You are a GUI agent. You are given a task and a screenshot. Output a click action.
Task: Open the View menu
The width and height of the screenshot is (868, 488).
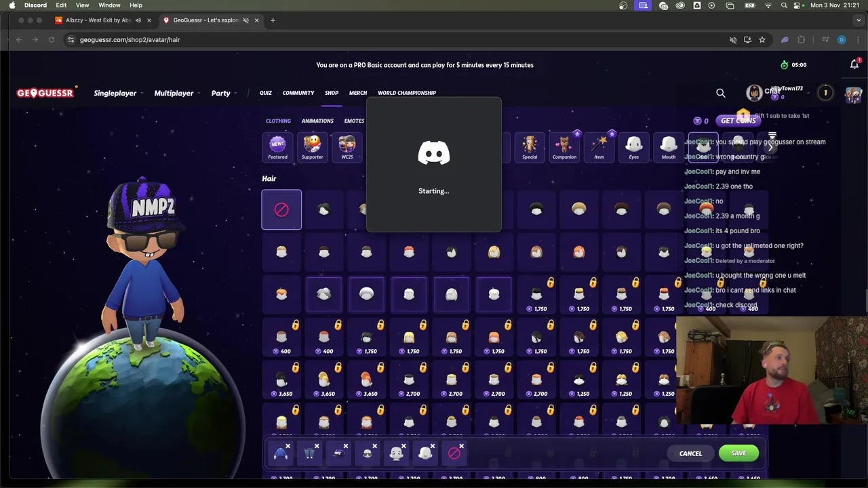click(x=82, y=5)
